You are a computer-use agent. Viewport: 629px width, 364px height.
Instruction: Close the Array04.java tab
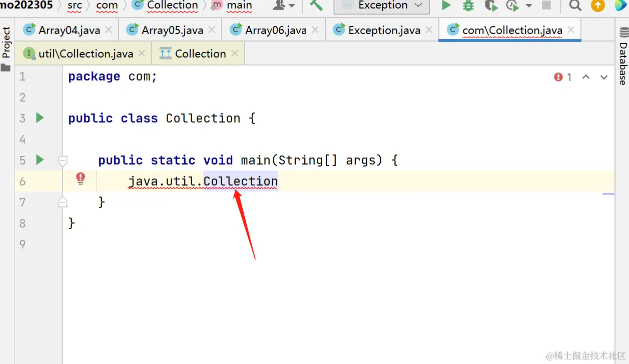click(109, 30)
